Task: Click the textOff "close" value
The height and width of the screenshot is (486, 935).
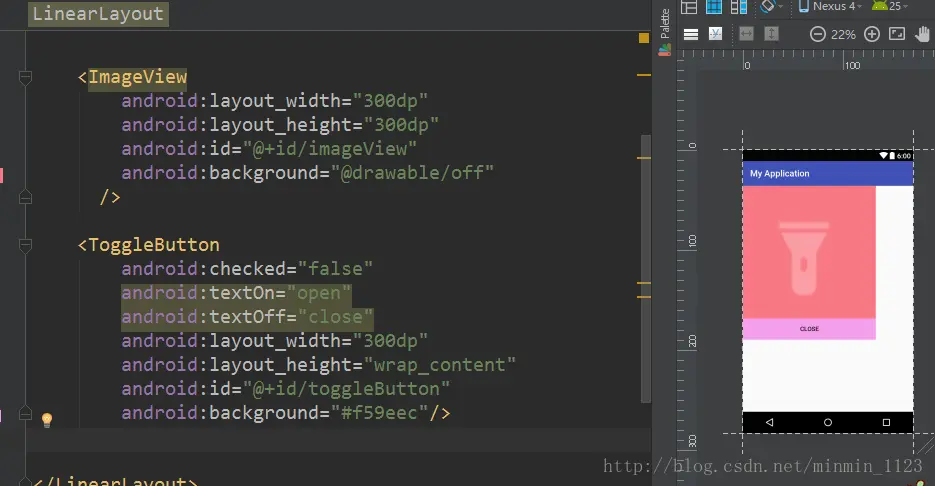Action: [336, 317]
